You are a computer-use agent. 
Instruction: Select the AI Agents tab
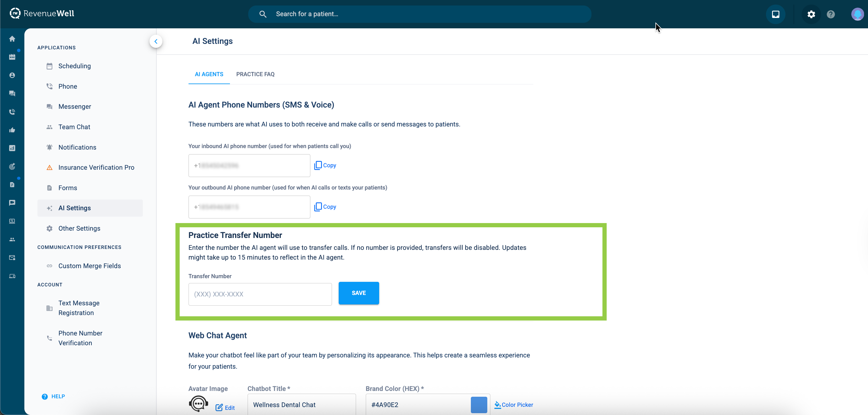(209, 74)
